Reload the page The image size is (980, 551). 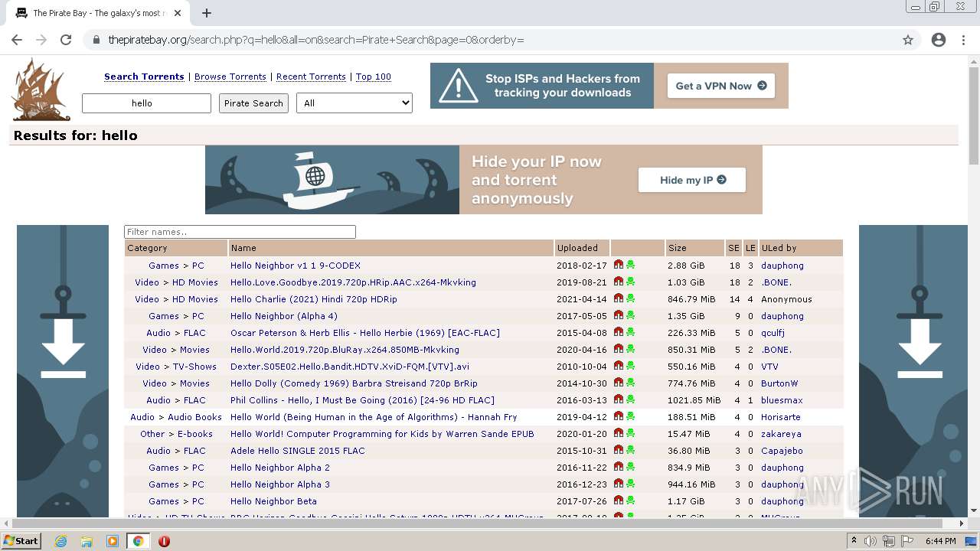point(66,40)
